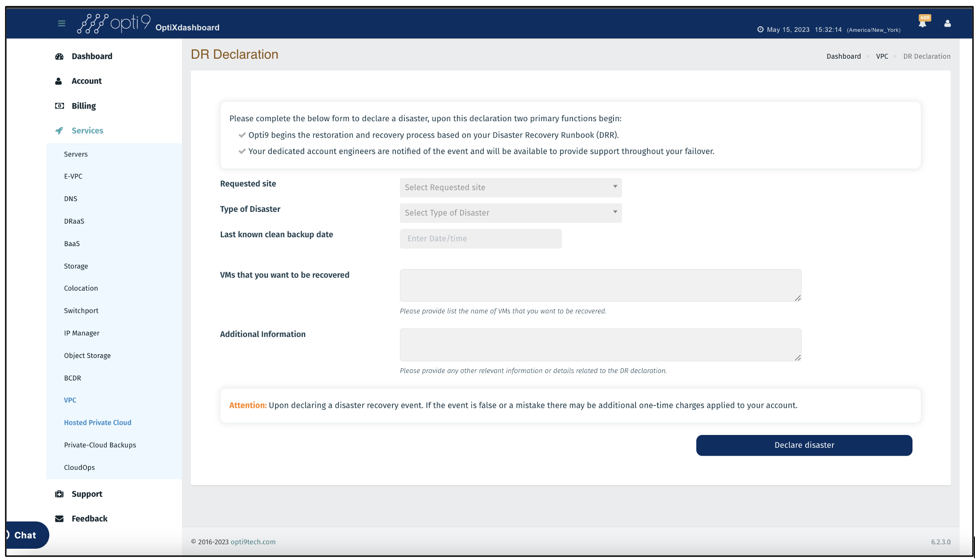This screenshot has width=975, height=560.
Task: Click the Services rocket/pin icon
Action: (59, 130)
